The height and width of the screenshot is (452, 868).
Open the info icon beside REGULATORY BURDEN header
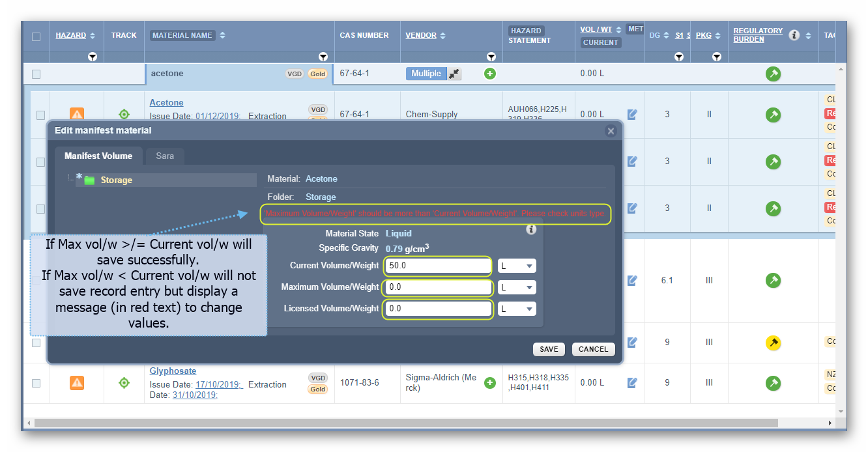(794, 35)
